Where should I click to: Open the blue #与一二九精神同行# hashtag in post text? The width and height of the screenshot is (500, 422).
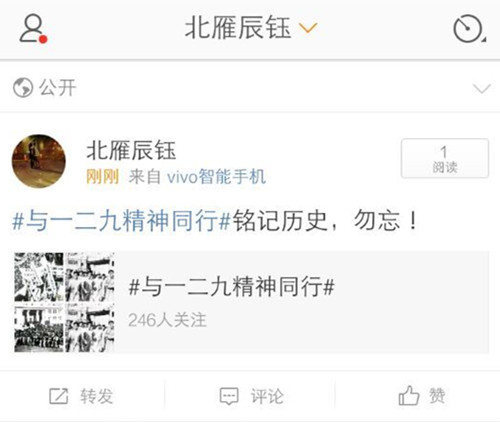pyautogui.click(x=122, y=221)
